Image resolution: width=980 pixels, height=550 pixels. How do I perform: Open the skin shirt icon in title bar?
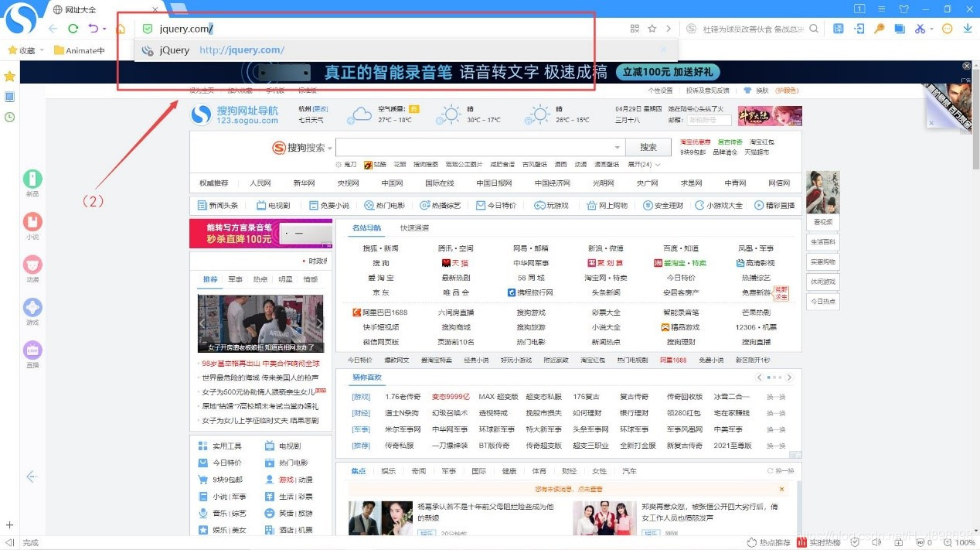pyautogui.click(x=903, y=9)
